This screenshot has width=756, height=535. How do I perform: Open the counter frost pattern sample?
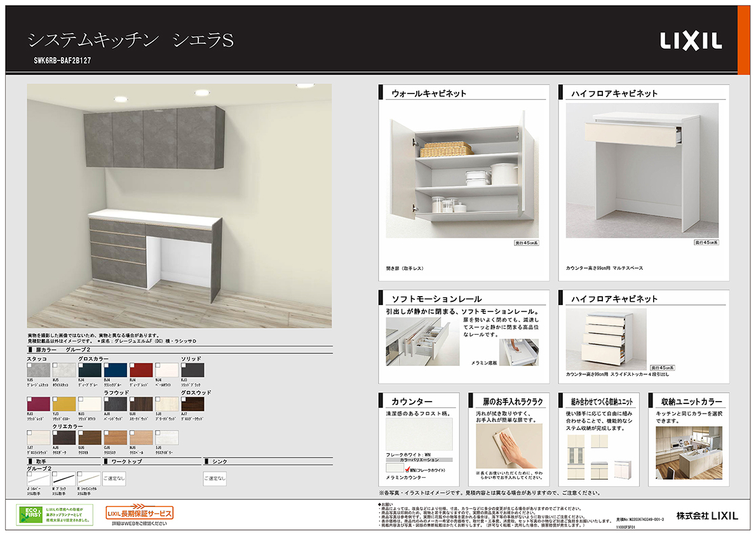[x=419, y=434]
